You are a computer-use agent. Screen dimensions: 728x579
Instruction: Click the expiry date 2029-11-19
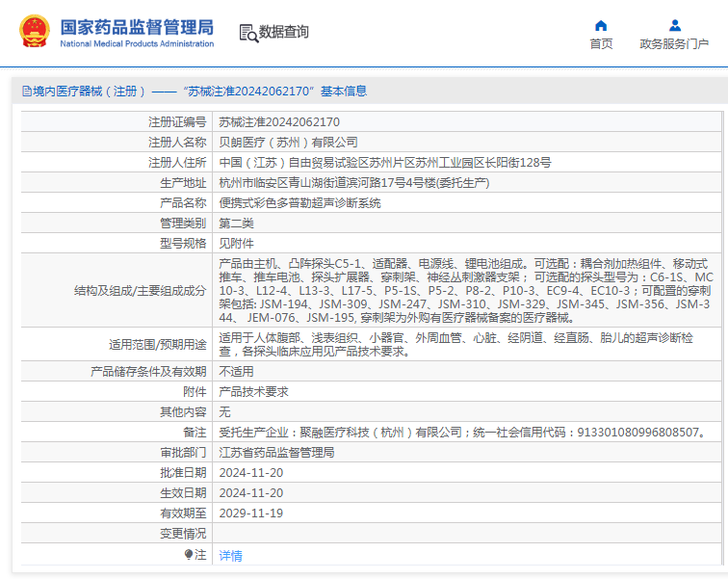(251, 513)
